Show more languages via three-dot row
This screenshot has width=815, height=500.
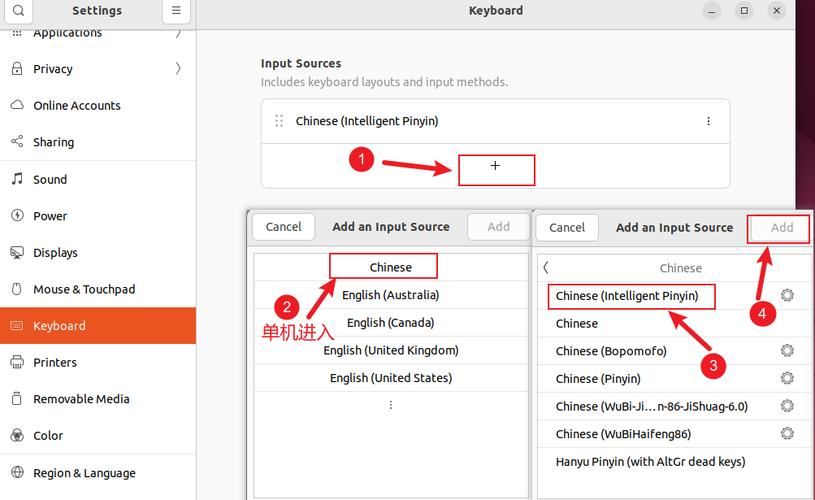391,405
